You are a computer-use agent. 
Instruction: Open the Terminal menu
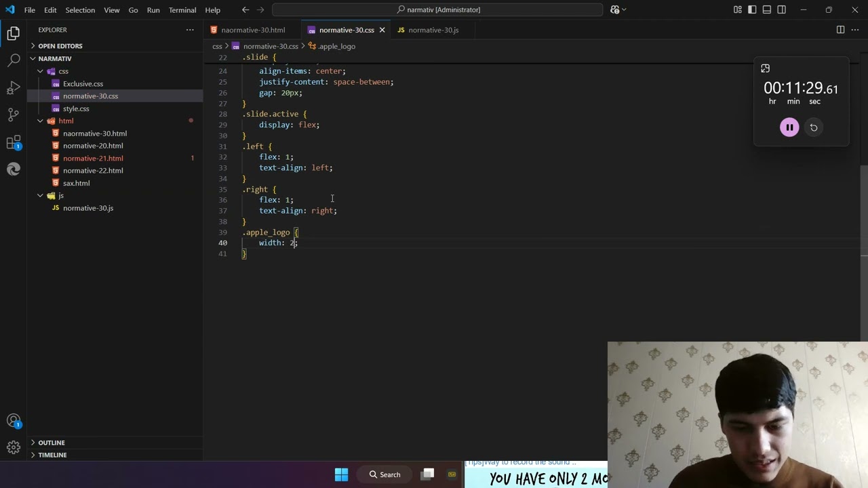[182, 9]
